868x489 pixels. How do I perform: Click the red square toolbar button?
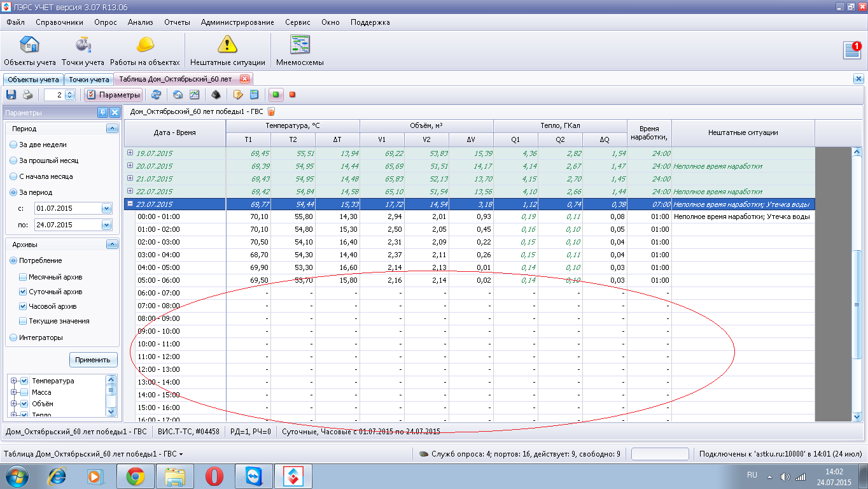(293, 95)
